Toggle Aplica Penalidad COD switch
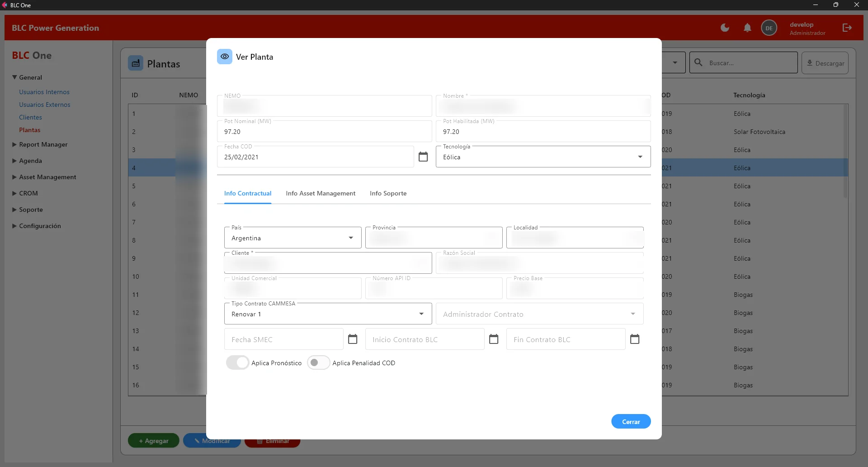The width and height of the screenshot is (868, 467). click(318, 363)
